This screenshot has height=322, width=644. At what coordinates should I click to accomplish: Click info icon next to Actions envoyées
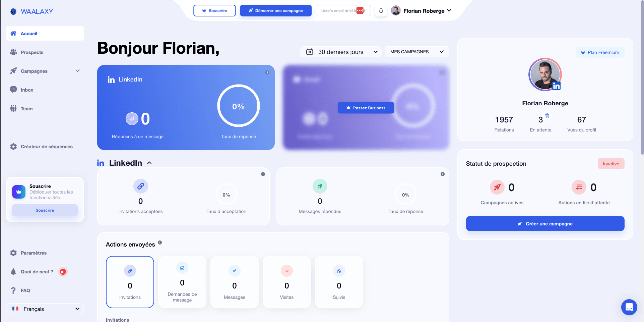160,243
